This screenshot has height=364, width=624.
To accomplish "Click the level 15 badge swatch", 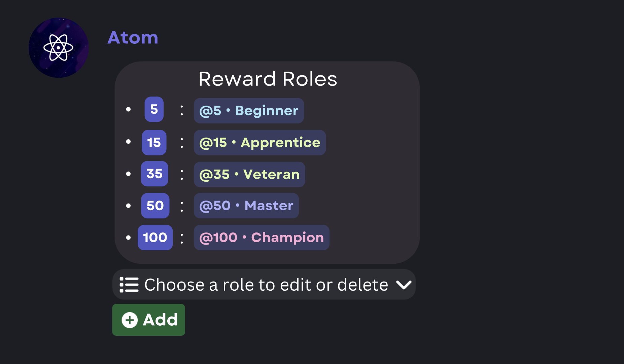I will pyautogui.click(x=154, y=142).
